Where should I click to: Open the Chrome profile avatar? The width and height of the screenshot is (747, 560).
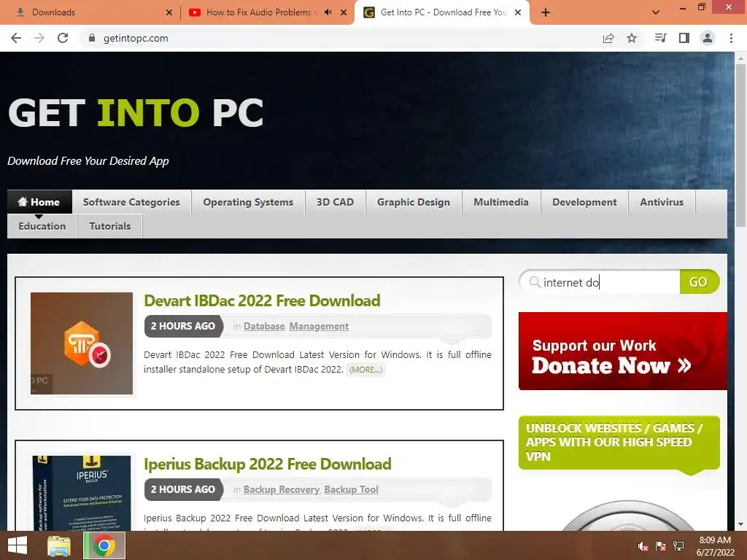point(708,38)
